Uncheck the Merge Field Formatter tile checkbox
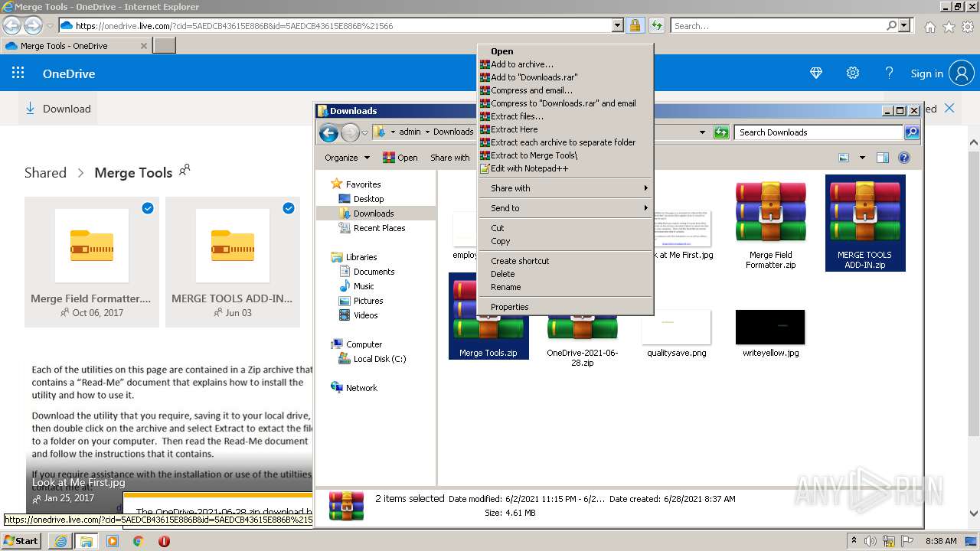Viewport: 980px width, 551px height. pos(148,208)
